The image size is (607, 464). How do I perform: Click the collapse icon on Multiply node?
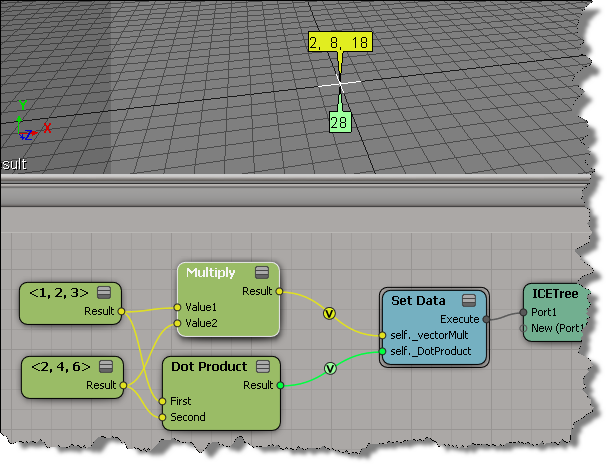(261, 272)
